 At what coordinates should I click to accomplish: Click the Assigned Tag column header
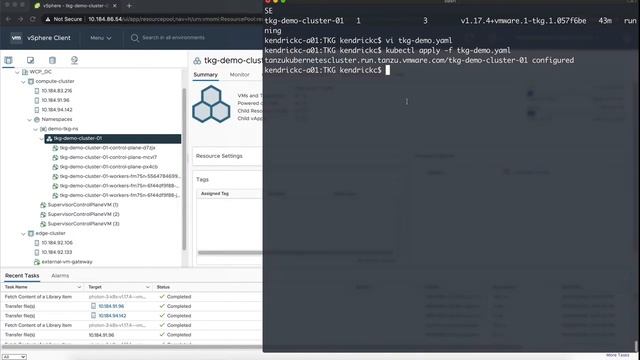pos(215,193)
